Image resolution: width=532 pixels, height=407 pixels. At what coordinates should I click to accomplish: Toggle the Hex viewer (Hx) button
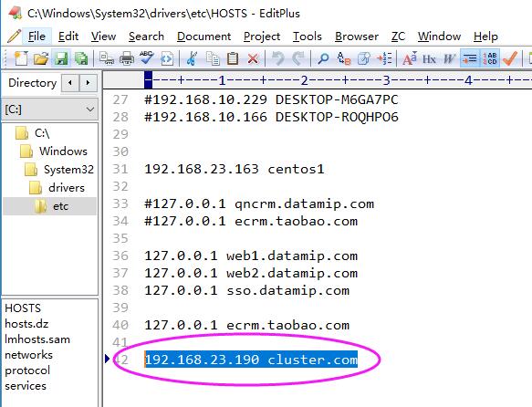pos(429,58)
